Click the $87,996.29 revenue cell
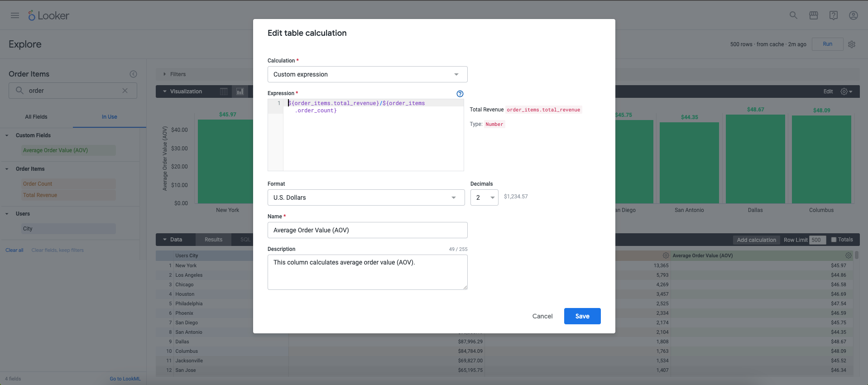 click(470, 342)
